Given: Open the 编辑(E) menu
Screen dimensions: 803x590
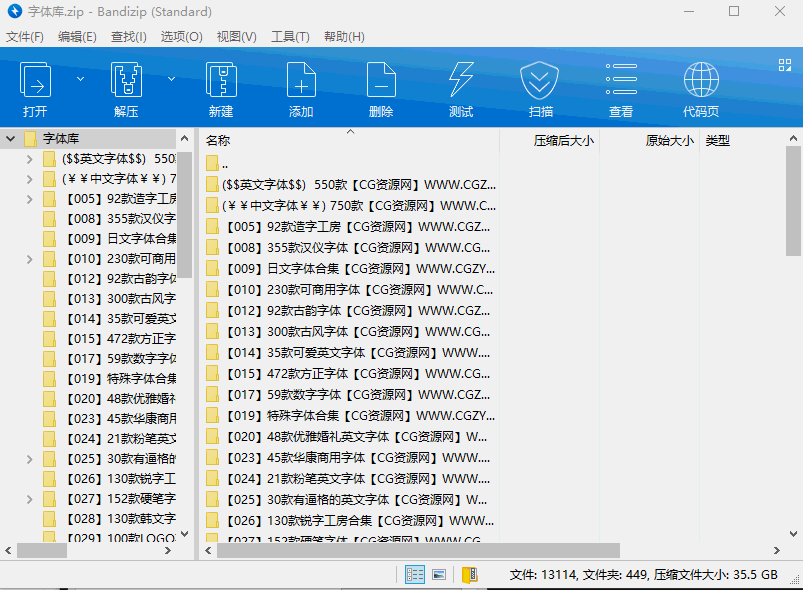Looking at the screenshot, I should click(77, 37).
